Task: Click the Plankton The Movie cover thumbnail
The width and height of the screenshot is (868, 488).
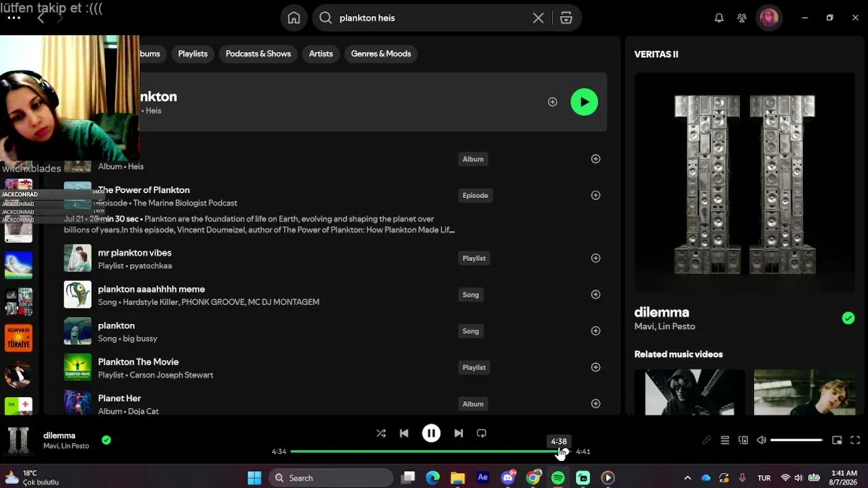Action: [x=77, y=367]
